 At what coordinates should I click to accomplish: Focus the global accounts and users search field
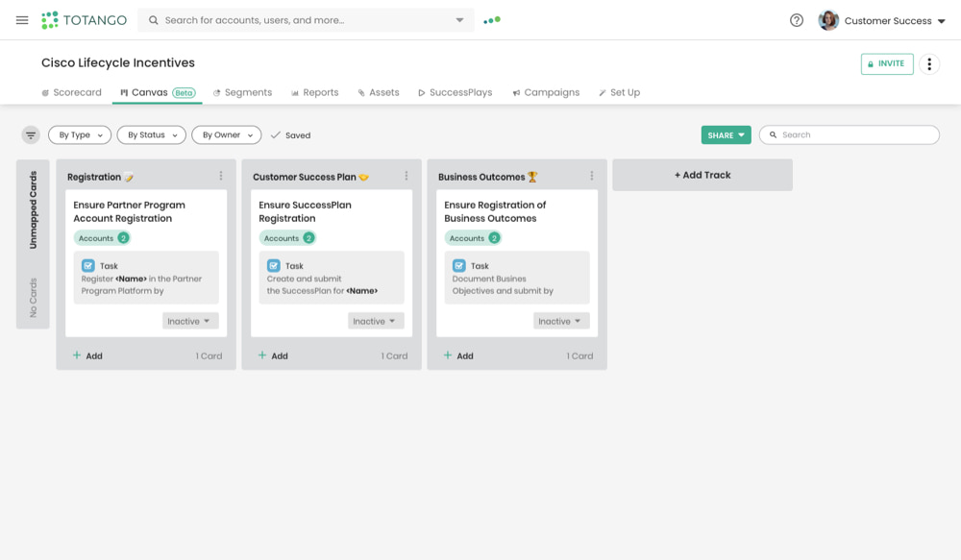[x=306, y=20]
